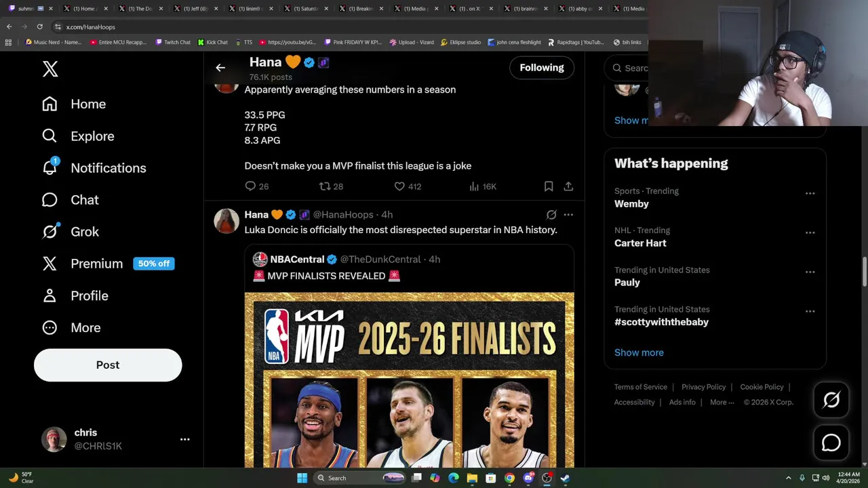The height and width of the screenshot is (488, 868).
Task: Open Microsoft Edge from the taskbar
Action: click(453, 478)
